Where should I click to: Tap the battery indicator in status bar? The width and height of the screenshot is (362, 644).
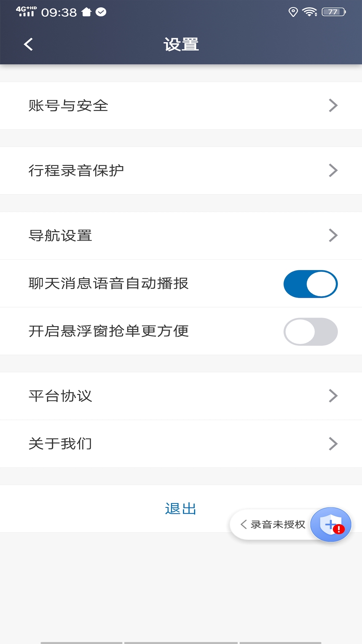334,12
